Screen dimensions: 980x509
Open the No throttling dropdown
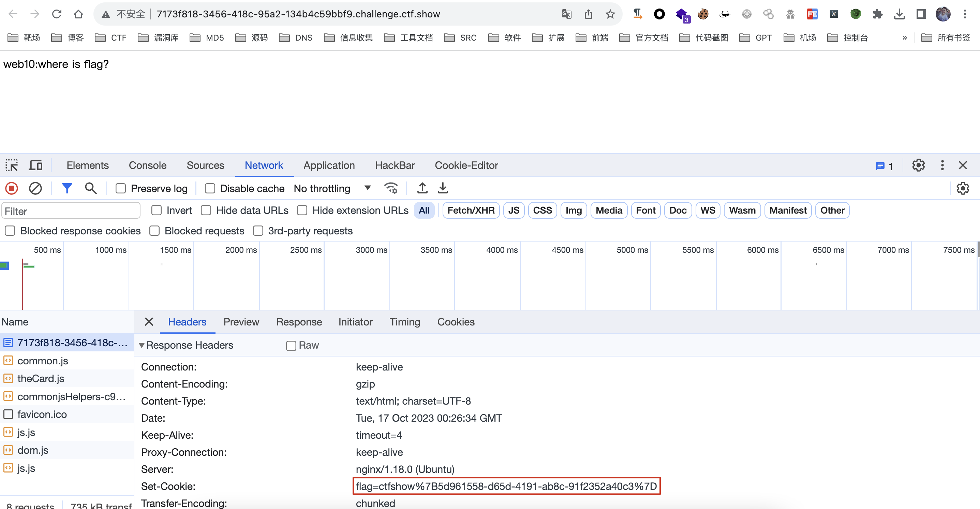(x=332, y=188)
